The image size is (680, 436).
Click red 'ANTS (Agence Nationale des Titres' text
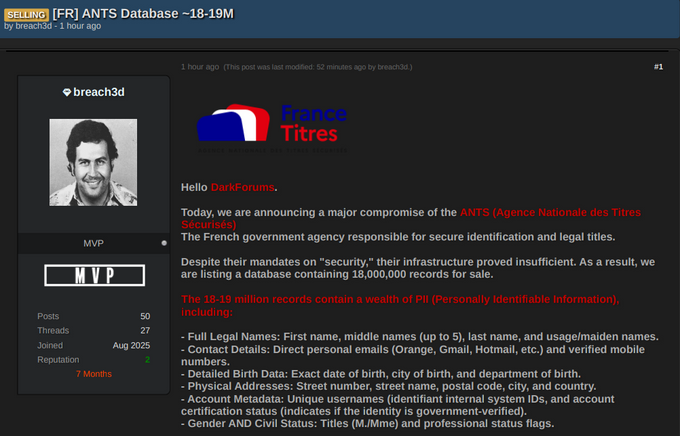point(550,213)
